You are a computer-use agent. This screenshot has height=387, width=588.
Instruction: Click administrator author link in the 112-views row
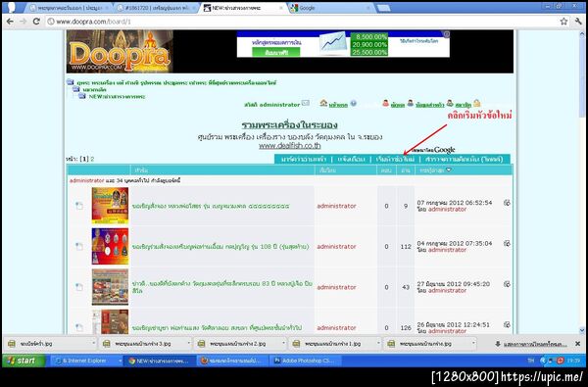[336, 246]
